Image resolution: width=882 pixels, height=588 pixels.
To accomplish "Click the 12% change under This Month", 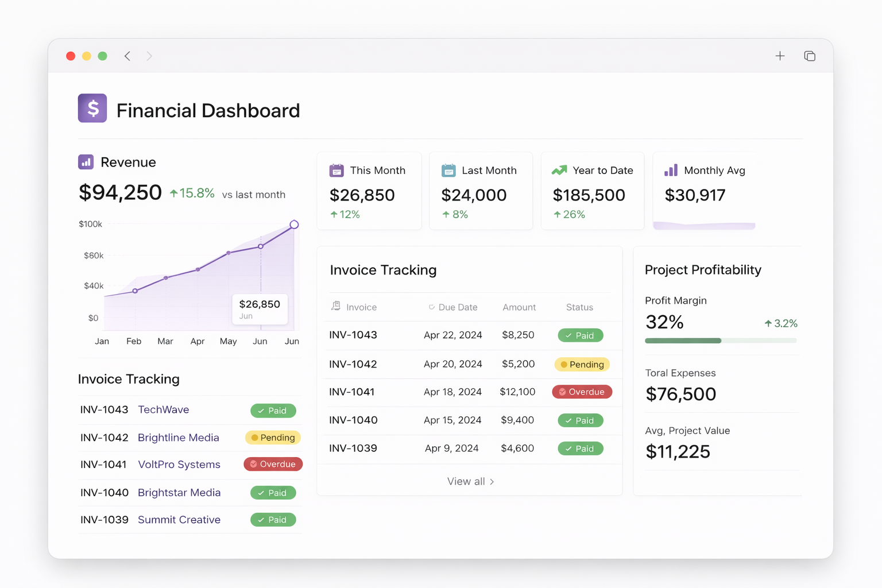I will click(x=345, y=214).
